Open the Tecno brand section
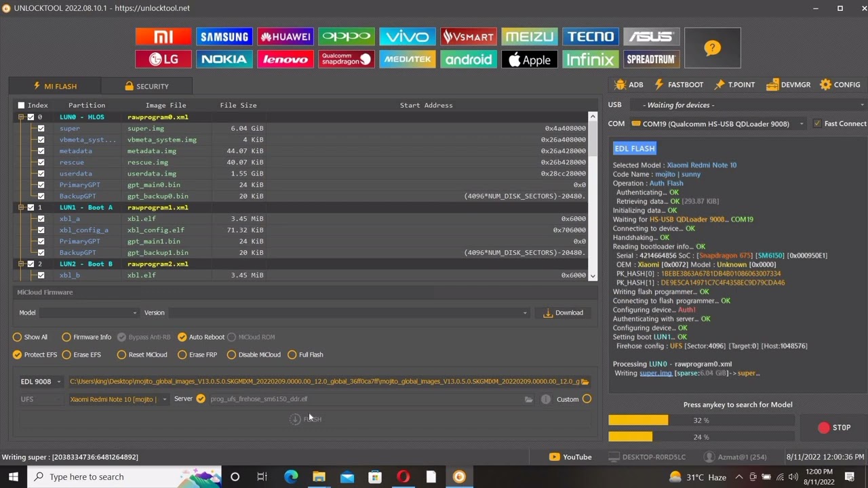The width and height of the screenshot is (868, 488). coord(591,37)
